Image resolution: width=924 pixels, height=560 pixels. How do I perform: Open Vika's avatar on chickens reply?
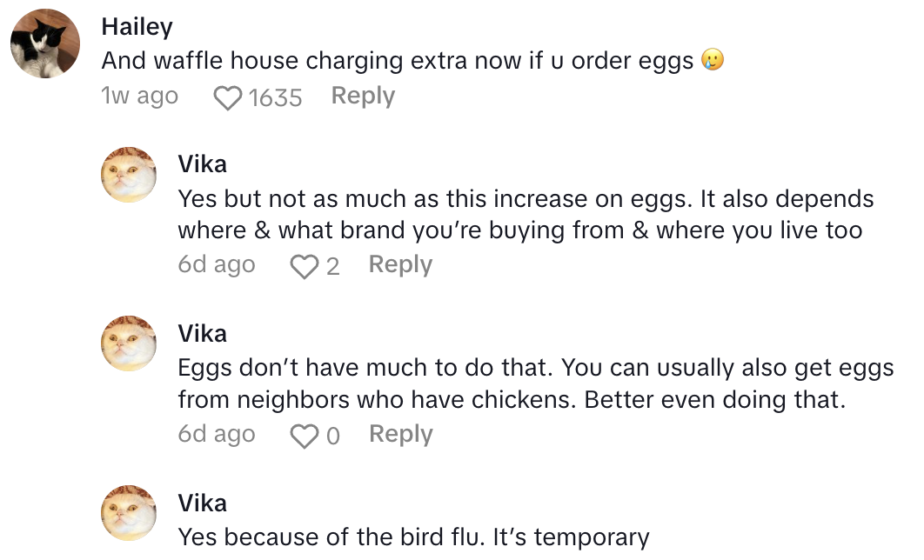(x=130, y=343)
